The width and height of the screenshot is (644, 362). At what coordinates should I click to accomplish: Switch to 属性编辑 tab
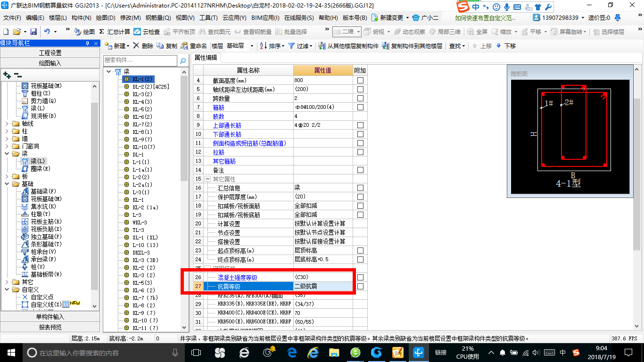pyautogui.click(x=206, y=58)
